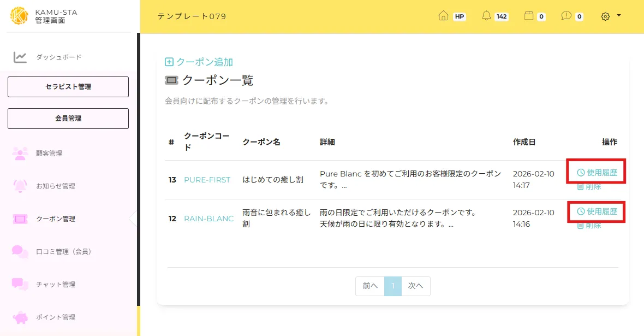Open ダッシュボード from sidebar
This screenshot has height=336, width=644.
(x=58, y=57)
